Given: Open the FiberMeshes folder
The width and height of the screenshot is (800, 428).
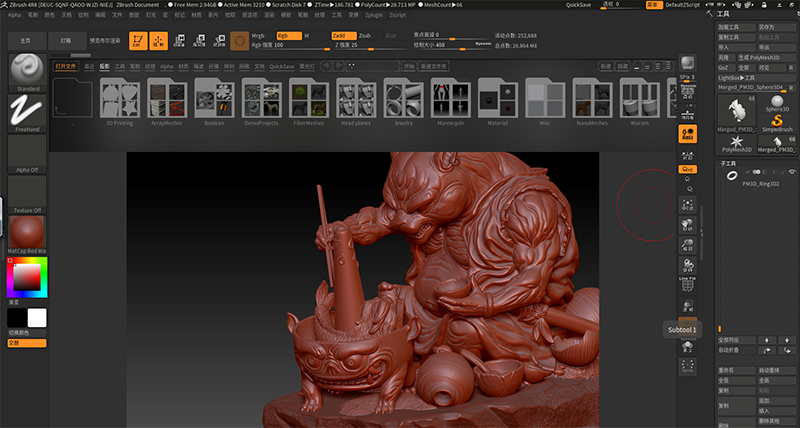Looking at the screenshot, I should pos(309,102).
